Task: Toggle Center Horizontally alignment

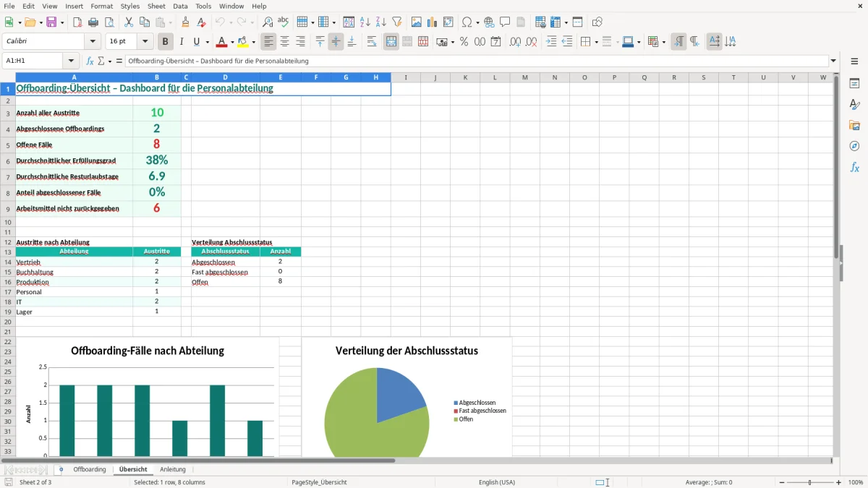Action: coord(284,42)
